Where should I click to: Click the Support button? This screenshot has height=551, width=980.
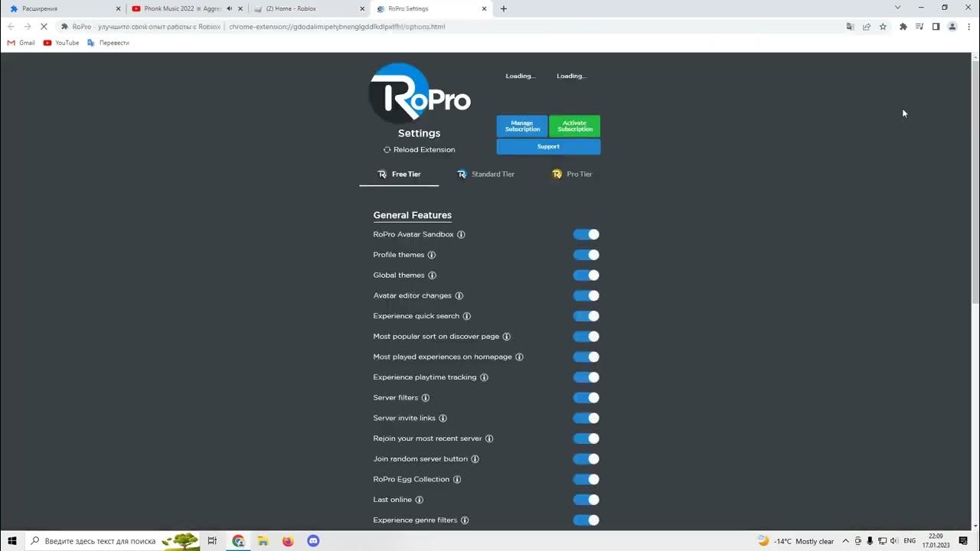(x=548, y=146)
